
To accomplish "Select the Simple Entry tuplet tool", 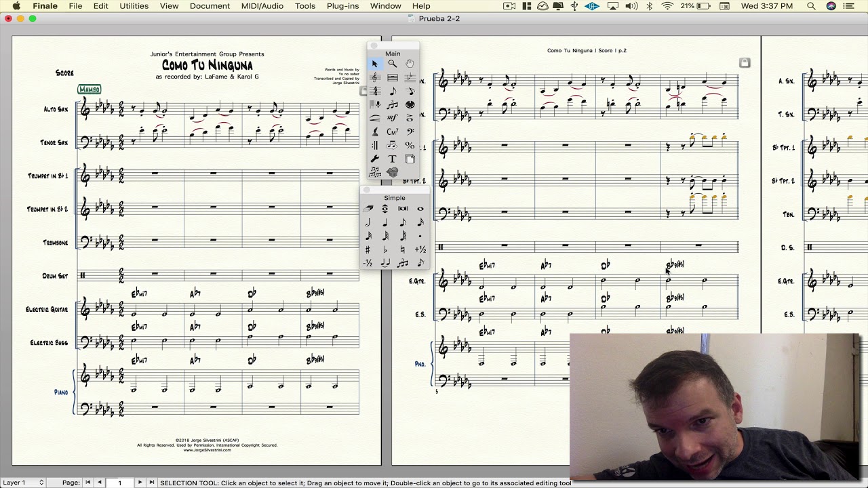I will pyautogui.click(x=403, y=263).
